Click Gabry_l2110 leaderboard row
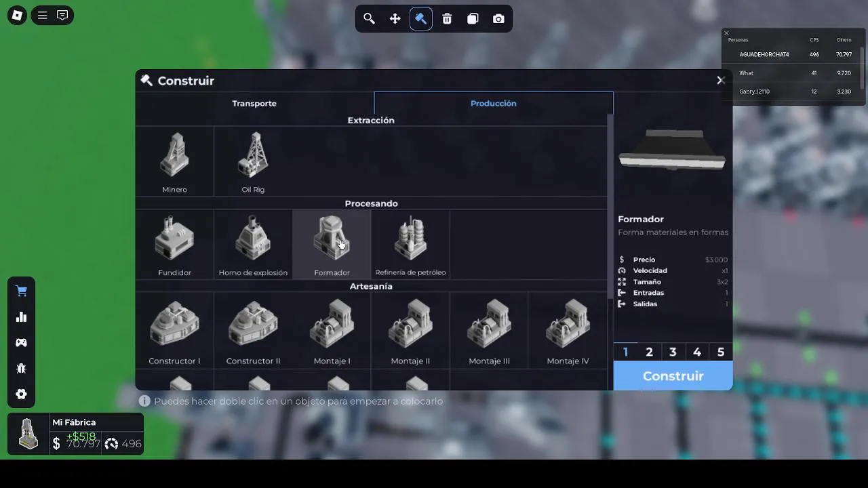 [792, 91]
